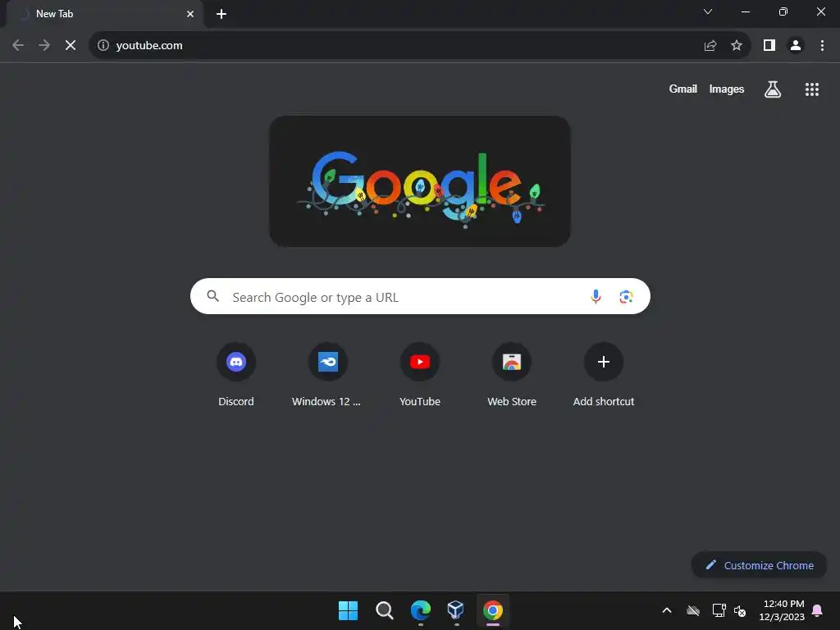The width and height of the screenshot is (840, 630).
Task: Open taskbar Search
Action: pos(384,610)
